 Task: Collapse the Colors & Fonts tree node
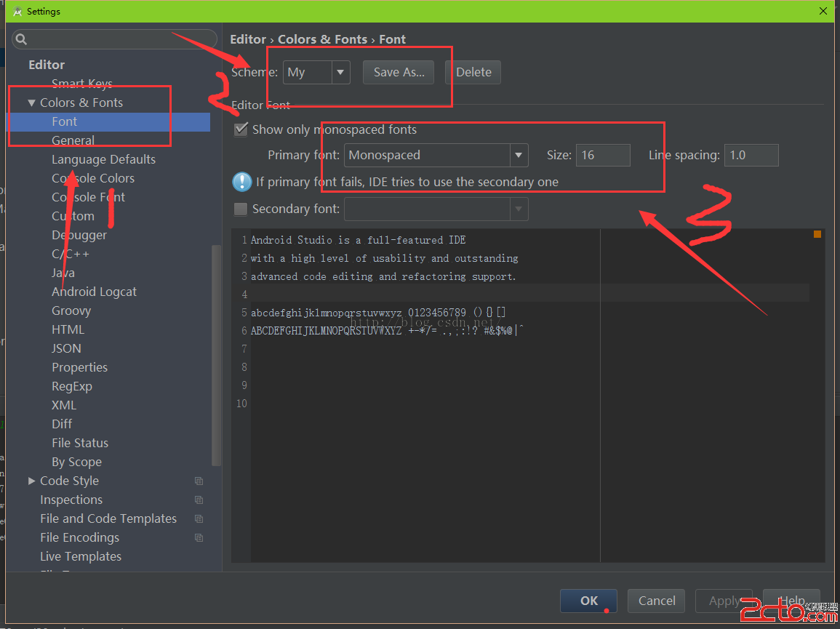tap(31, 103)
